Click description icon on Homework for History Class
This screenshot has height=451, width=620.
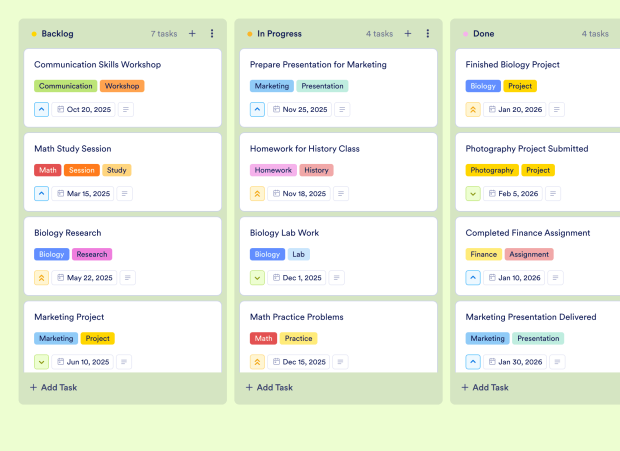342,194
